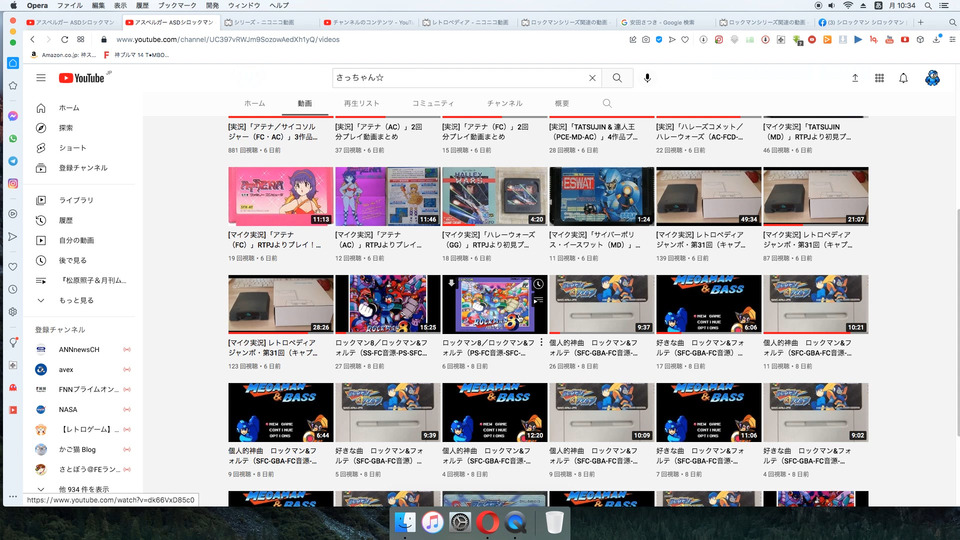Open the YouTube apps grid
Image resolution: width=960 pixels, height=540 pixels.
[879, 78]
